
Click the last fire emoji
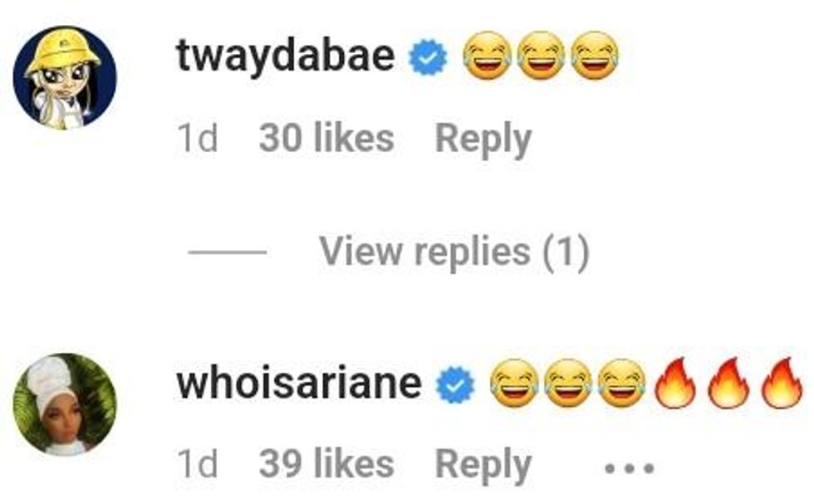point(782,383)
